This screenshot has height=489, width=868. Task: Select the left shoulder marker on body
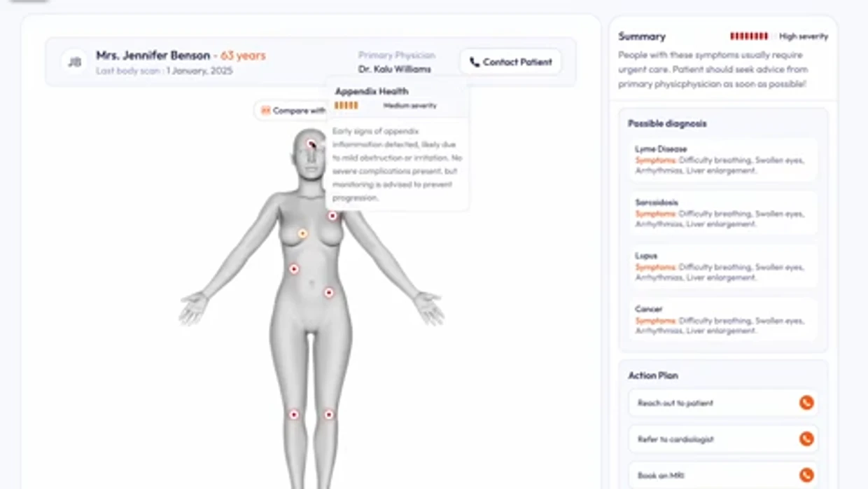pyautogui.click(x=332, y=216)
